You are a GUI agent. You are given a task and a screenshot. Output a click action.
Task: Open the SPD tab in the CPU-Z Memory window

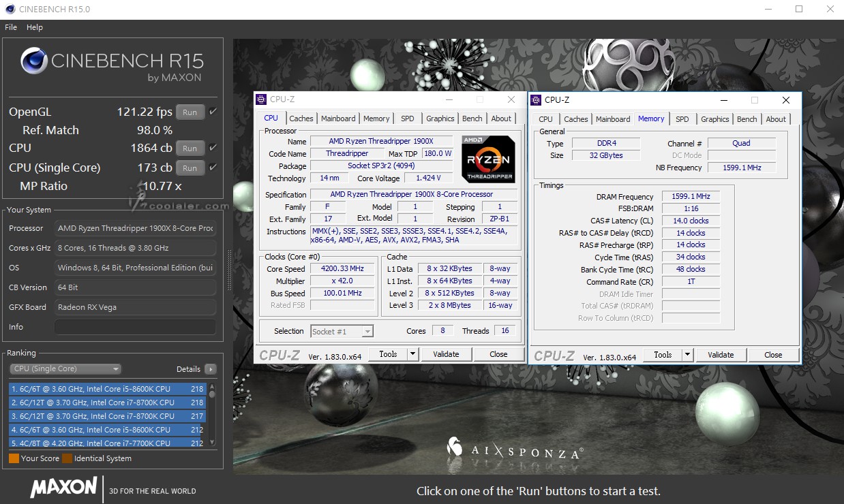click(x=682, y=119)
